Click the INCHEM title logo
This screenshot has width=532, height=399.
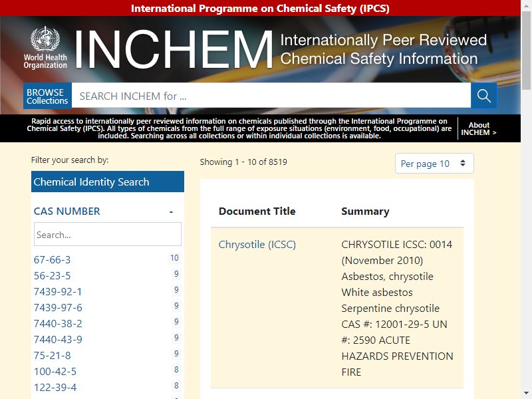coord(174,49)
